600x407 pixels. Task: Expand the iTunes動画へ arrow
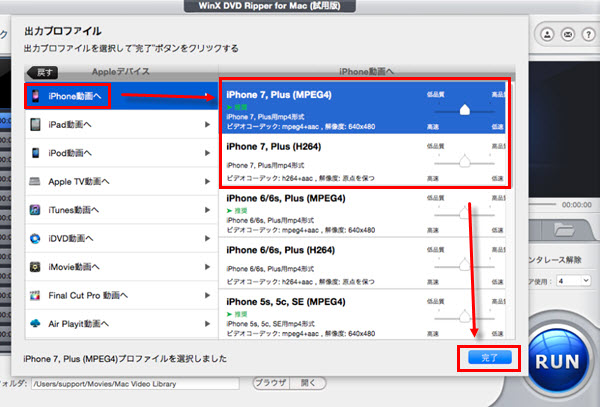click(207, 210)
